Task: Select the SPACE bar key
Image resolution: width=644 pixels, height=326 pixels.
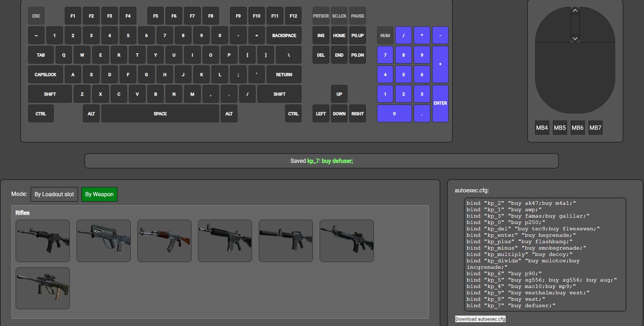Action: (x=160, y=114)
